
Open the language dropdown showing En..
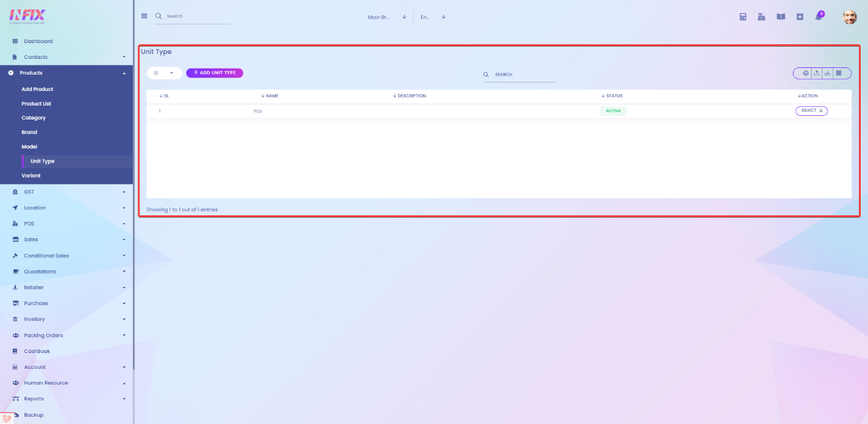point(433,17)
